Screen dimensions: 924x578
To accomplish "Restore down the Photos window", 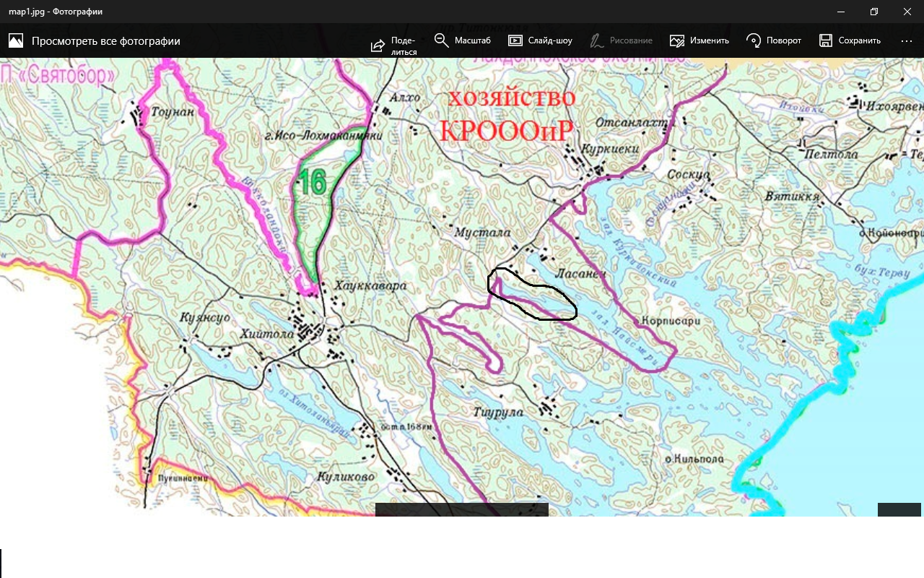I will [x=873, y=12].
